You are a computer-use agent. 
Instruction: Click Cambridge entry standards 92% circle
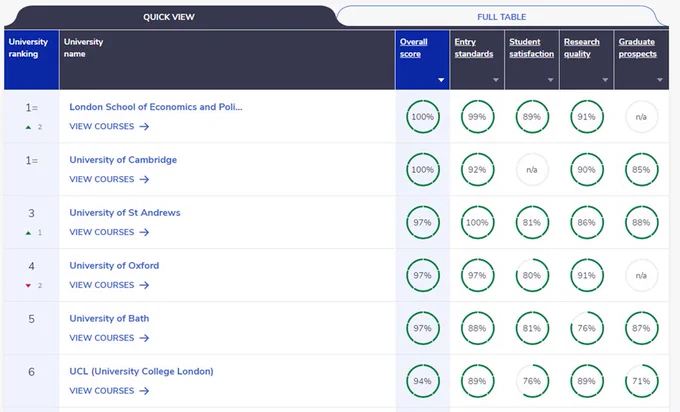point(477,170)
